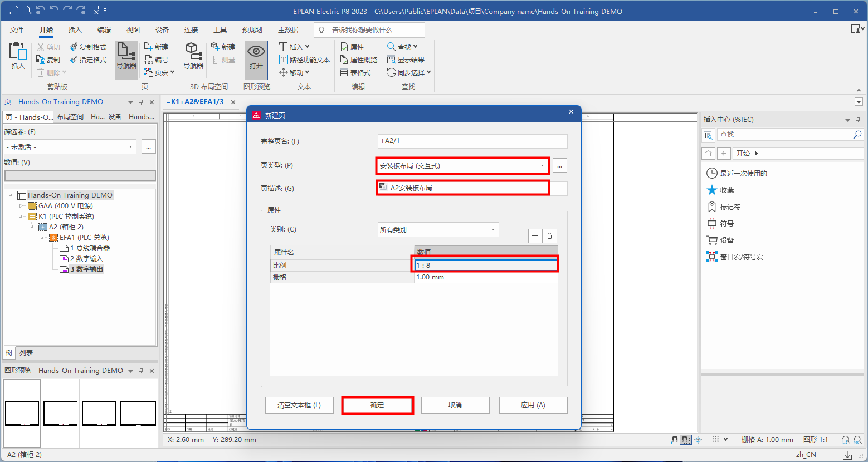
Task: Open the 3D layout space navigator
Action: pos(193,56)
